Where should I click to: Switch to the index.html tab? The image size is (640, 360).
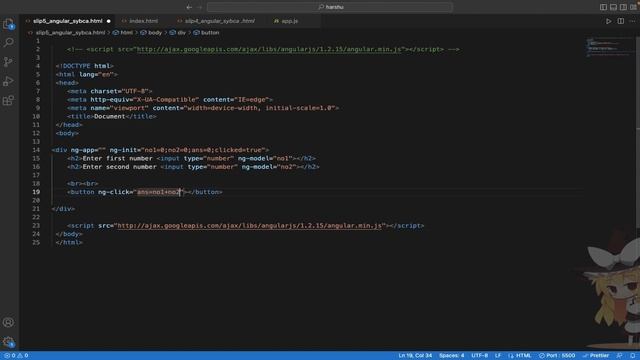point(143,21)
